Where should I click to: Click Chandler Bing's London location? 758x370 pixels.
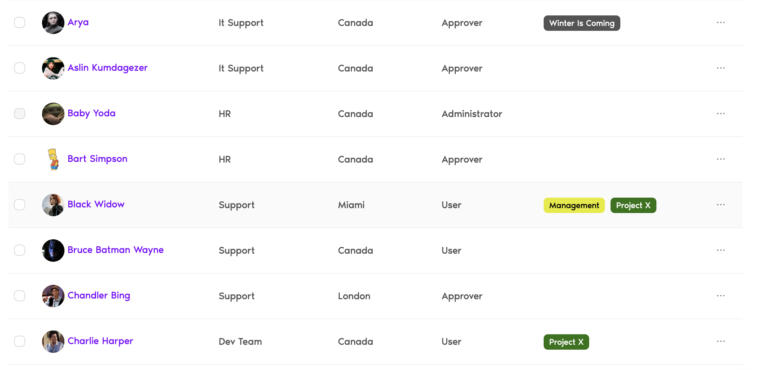(x=354, y=296)
